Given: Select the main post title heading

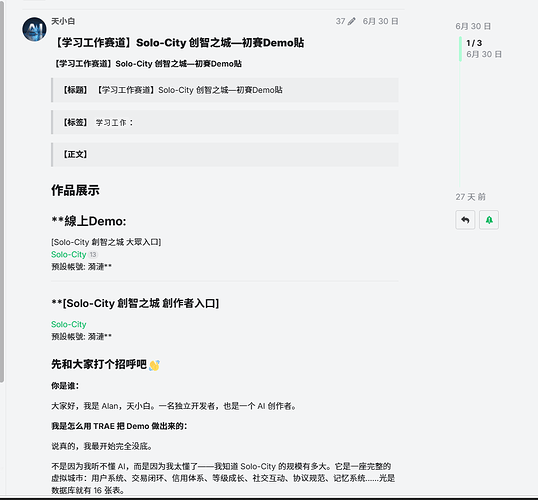Looking at the screenshot, I should pyautogui.click(x=178, y=43).
